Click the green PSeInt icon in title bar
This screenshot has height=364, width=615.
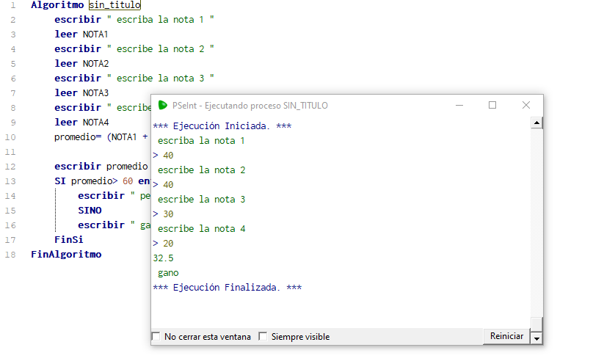163,105
